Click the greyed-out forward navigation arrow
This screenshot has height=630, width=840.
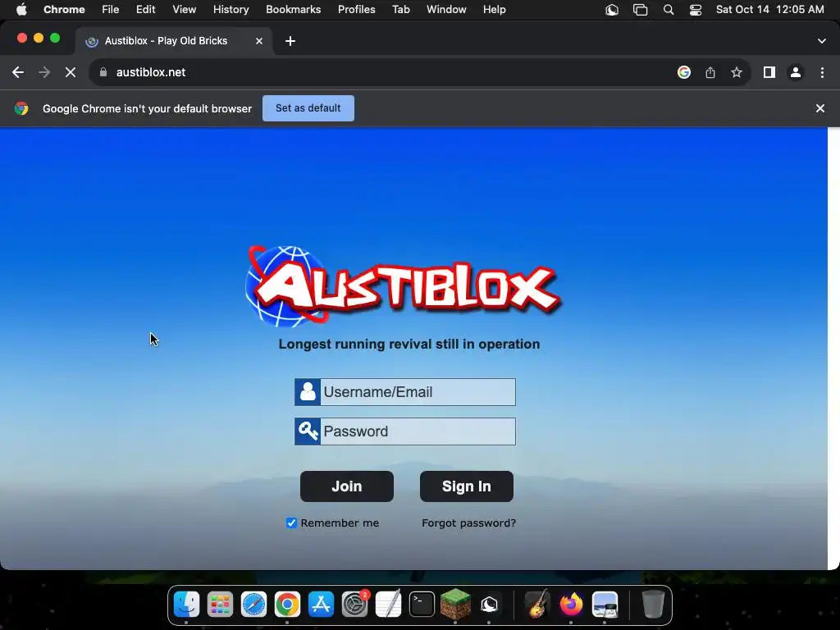coord(44,72)
